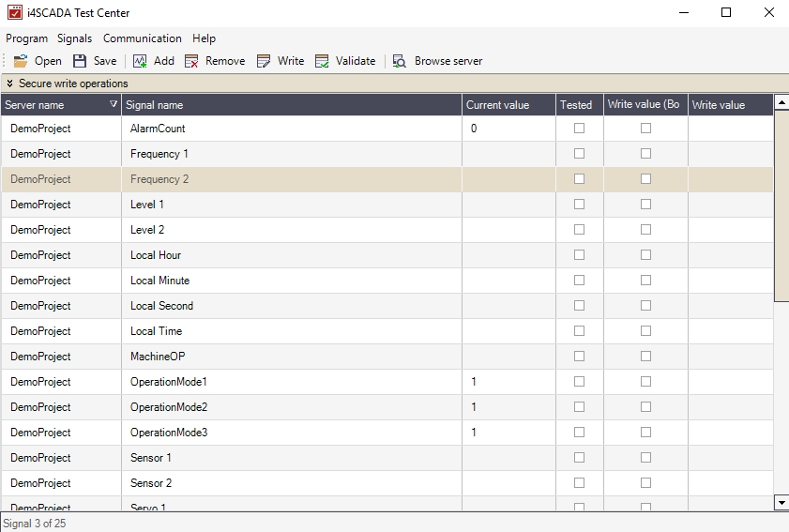
Task: Click the Server name column filter arrow
Action: (114, 104)
